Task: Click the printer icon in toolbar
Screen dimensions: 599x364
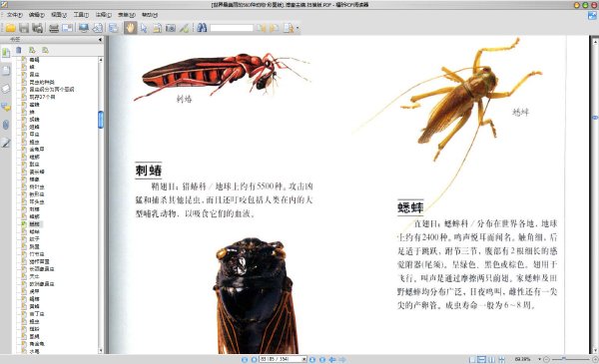Action: tap(54, 28)
